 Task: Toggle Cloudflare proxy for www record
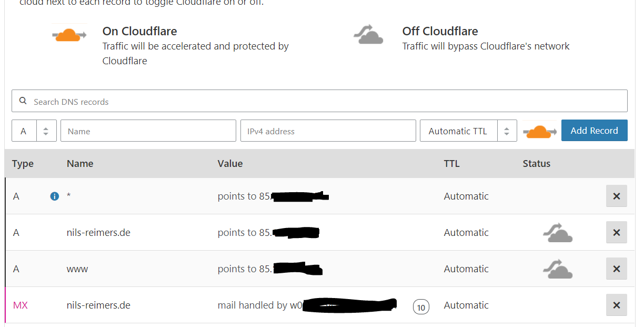557,269
